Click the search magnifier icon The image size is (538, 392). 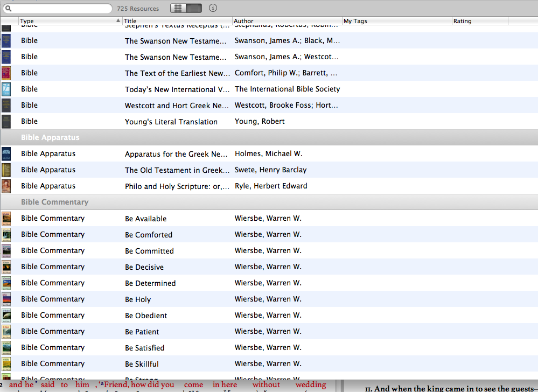[8, 9]
